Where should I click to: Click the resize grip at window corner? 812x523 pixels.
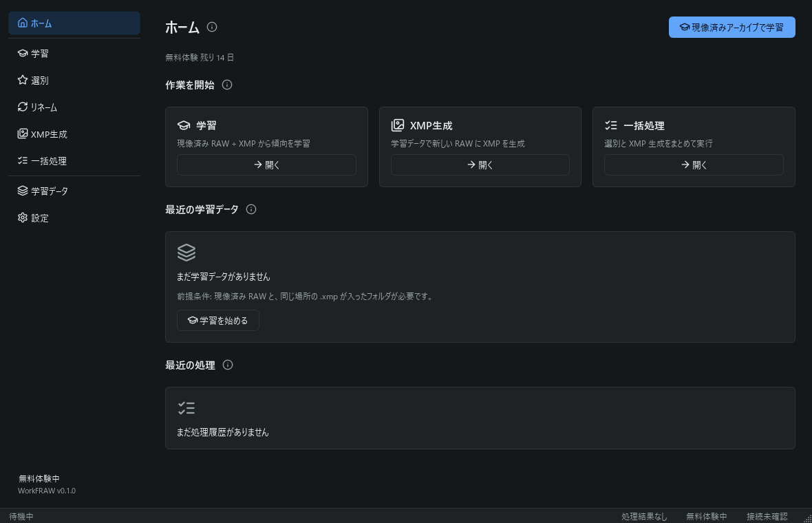pyautogui.click(x=807, y=518)
